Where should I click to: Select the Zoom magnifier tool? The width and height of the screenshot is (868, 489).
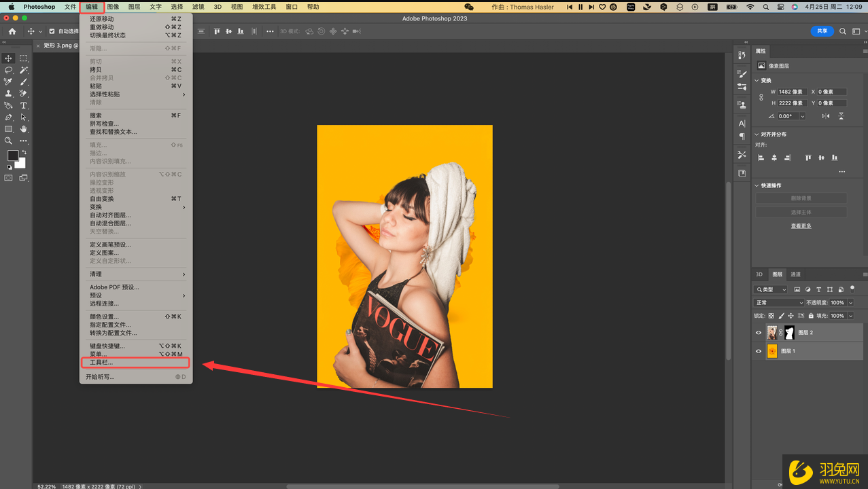(9, 141)
